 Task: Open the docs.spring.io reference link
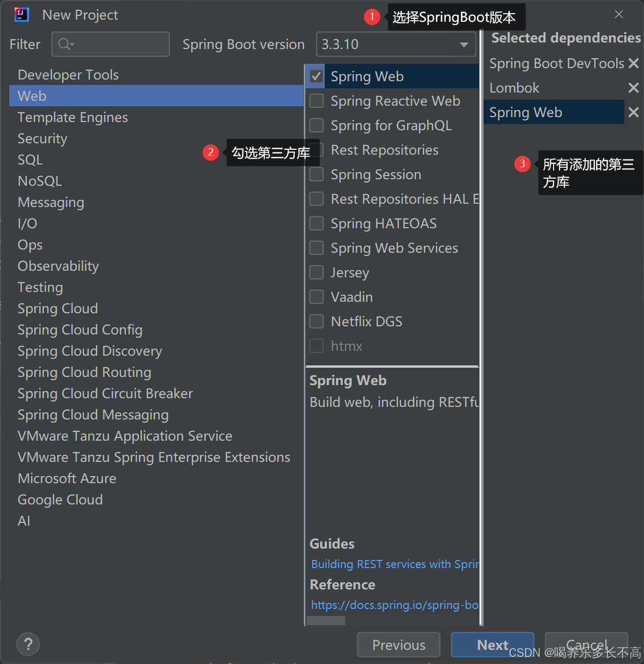pyautogui.click(x=394, y=605)
